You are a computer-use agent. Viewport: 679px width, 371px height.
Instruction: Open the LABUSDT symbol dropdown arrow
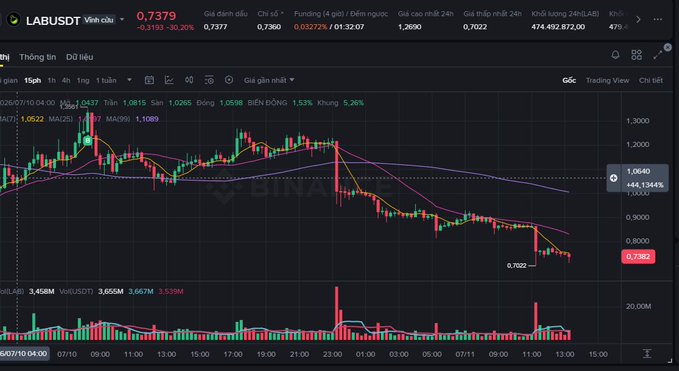pyautogui.click(x=122, y=19)
